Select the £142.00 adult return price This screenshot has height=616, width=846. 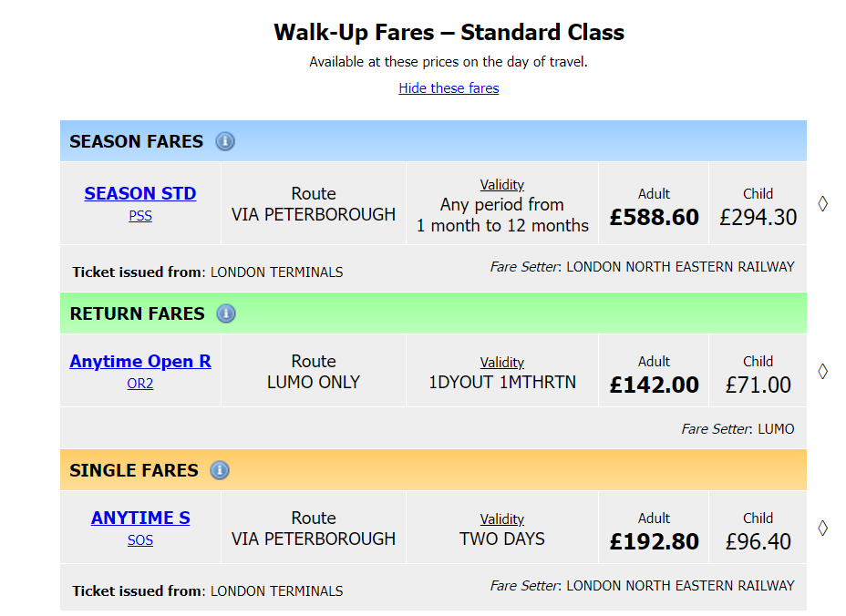click(x=654, y=385)
